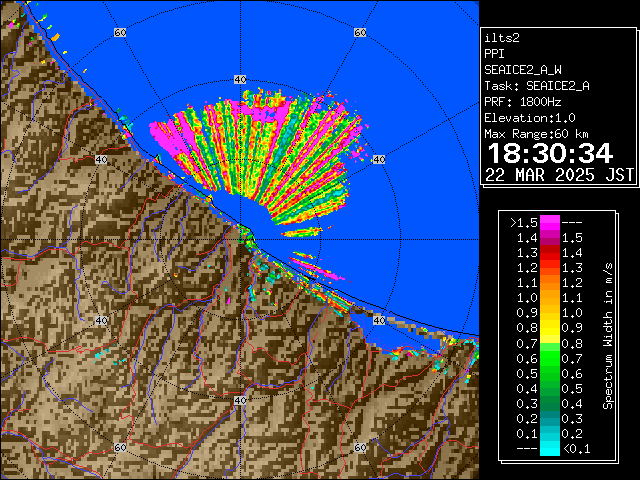Click the cyan swatch ending the color scale
The image size is (640, 480).
click(549, 448)
